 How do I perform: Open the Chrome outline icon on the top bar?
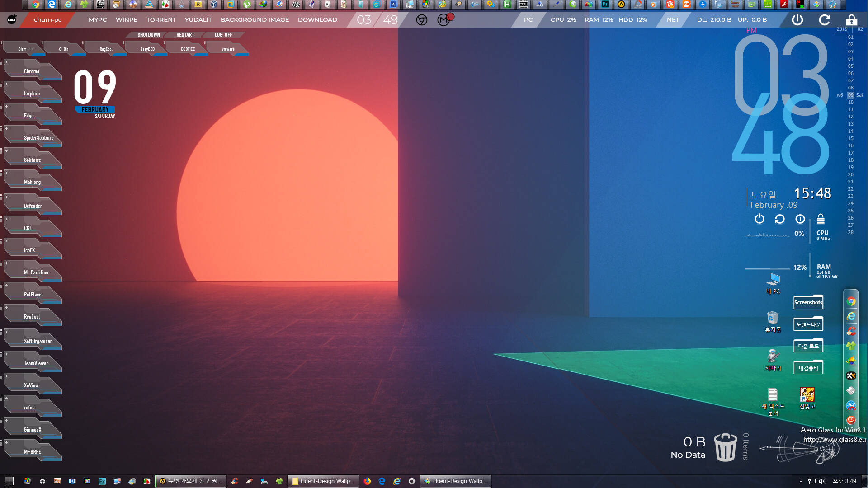422,20
